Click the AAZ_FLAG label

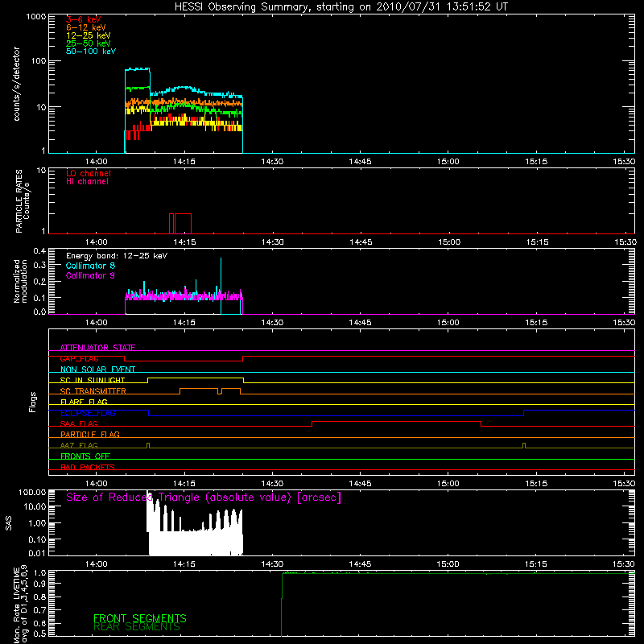coord(79,445)
